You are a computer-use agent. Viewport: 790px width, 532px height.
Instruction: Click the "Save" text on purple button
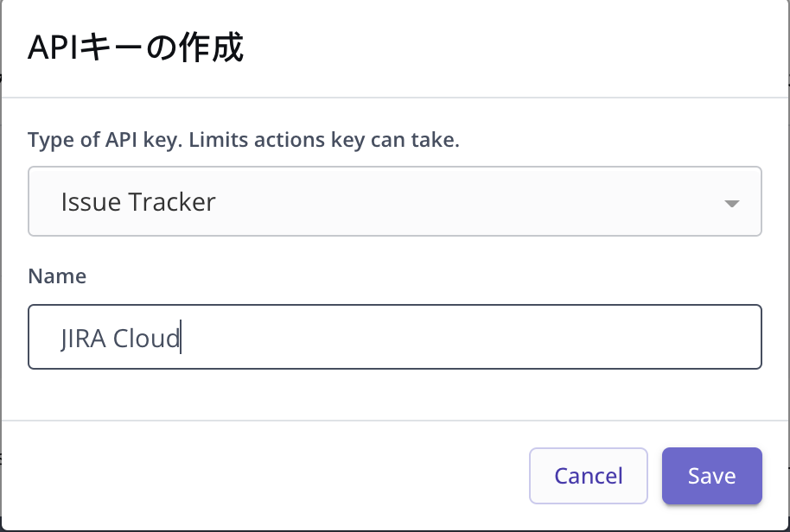click(x=711, y=476)
